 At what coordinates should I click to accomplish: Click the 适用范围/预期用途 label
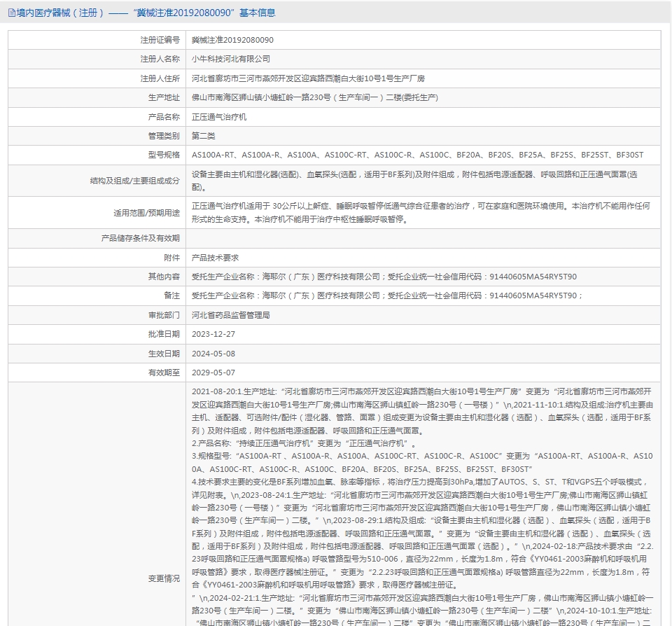pos(146,213)
